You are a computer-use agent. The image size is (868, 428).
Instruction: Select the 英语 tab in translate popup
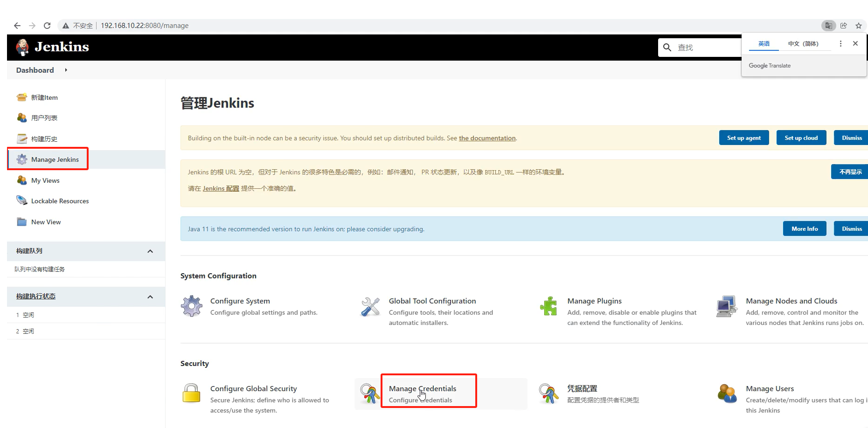[x=764, y=44]
